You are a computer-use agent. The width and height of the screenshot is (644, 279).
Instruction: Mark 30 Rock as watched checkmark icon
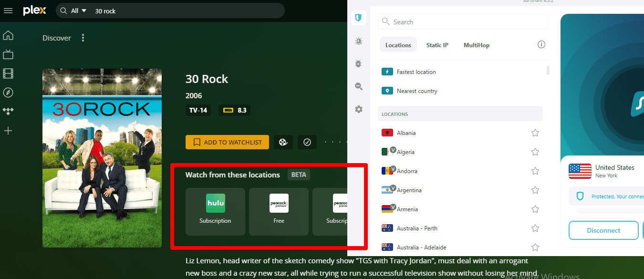click(307, 142)
